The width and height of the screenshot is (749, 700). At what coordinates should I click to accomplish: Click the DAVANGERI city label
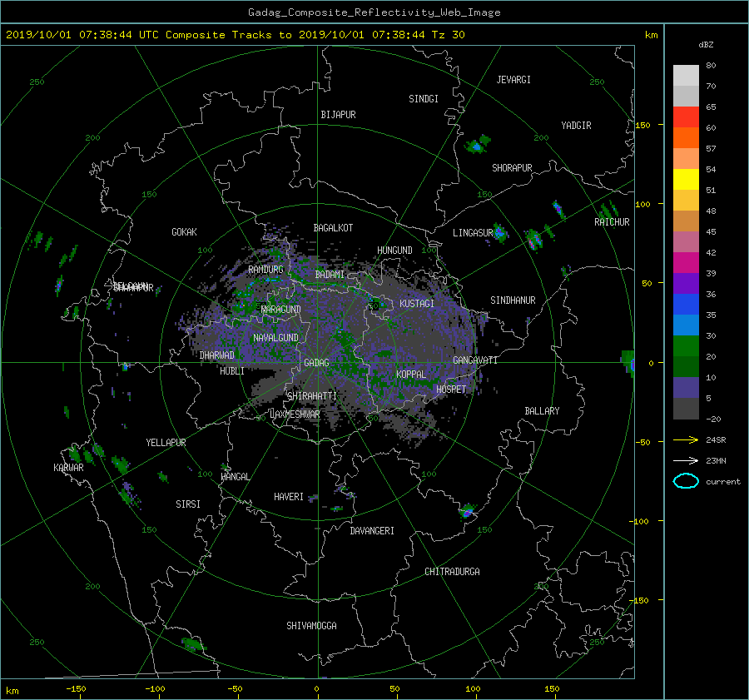pos(372,531)
